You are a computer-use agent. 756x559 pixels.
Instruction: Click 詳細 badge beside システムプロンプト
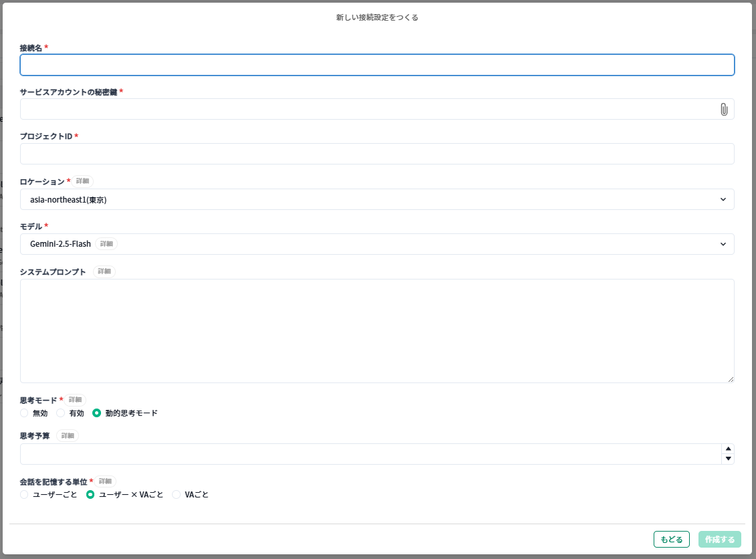[x=104, y=271]
